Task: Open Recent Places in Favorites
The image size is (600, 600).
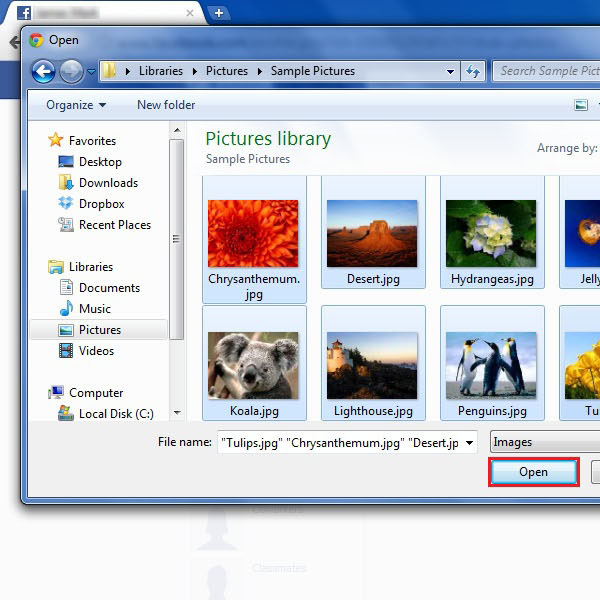Action: click(115, 225)
